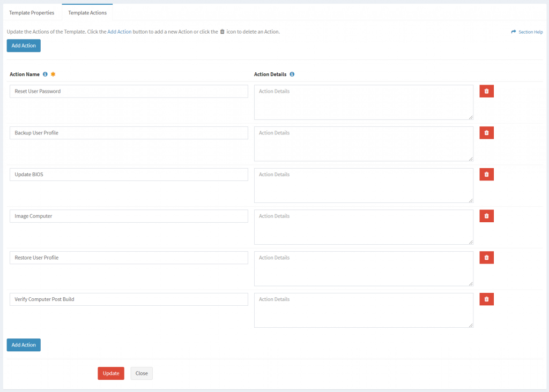This screenshot has height=392, width=549.
Task: Delete the Backup User Profile action
Action: tap(486, 132)
